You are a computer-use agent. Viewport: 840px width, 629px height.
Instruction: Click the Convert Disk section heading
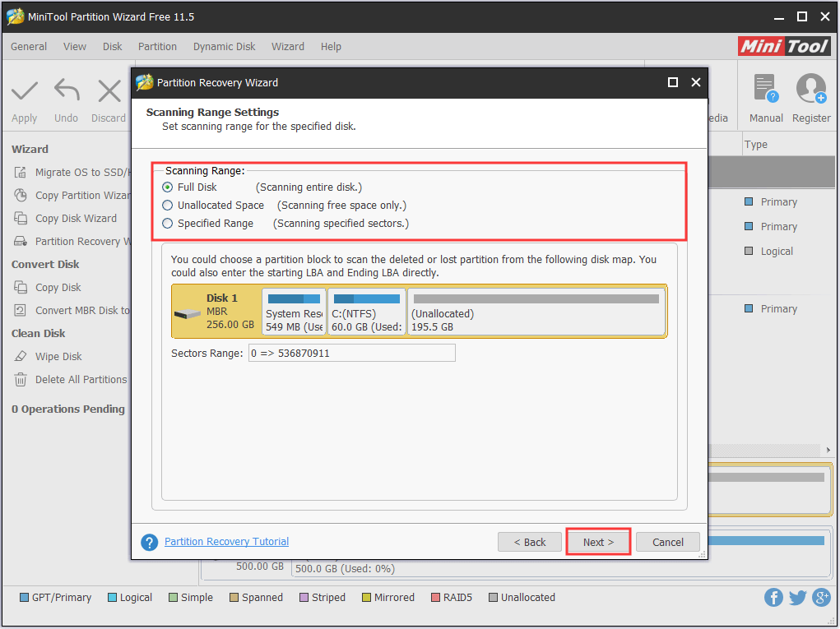[x=45, y=265]
